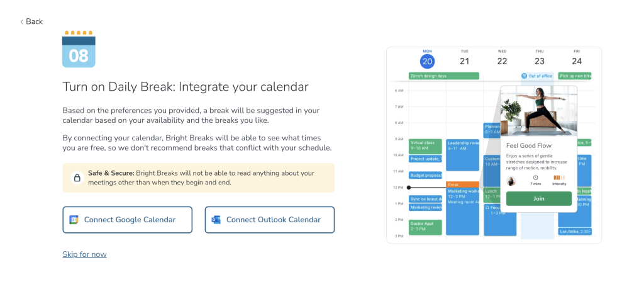
Task: Connect Google Calendar
Action: coord(127,220)
